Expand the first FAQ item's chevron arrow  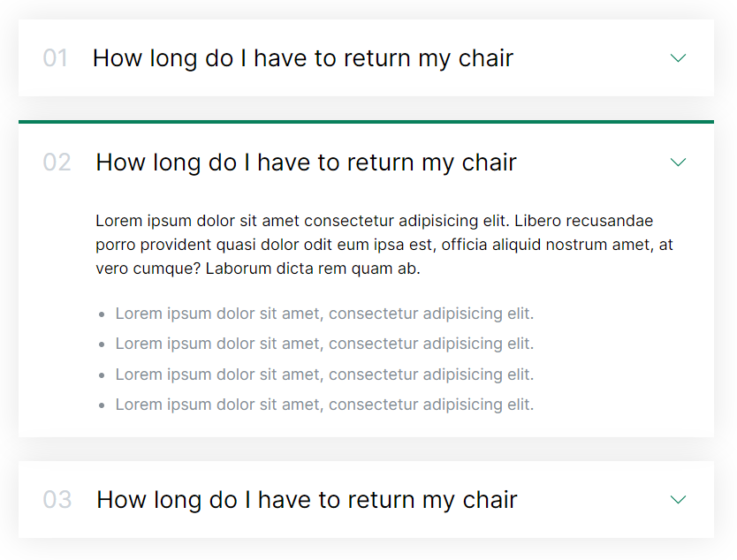678,58
